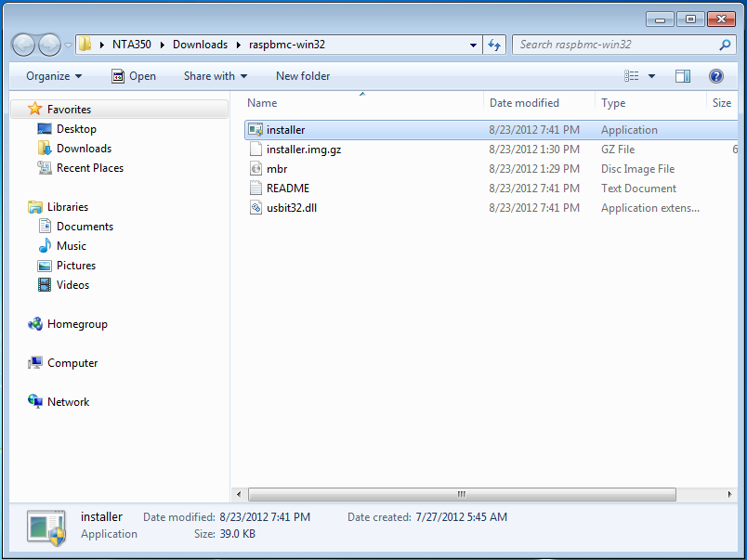
Task: Click the horizontal scrollbar thumb
Action: (x=462, y=494)
